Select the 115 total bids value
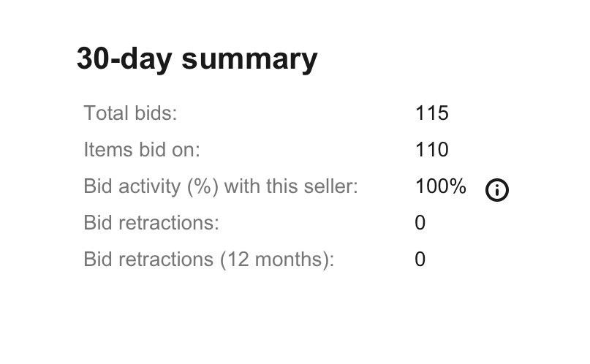This screenshot has height=364, width=590. tap(431, 113)
